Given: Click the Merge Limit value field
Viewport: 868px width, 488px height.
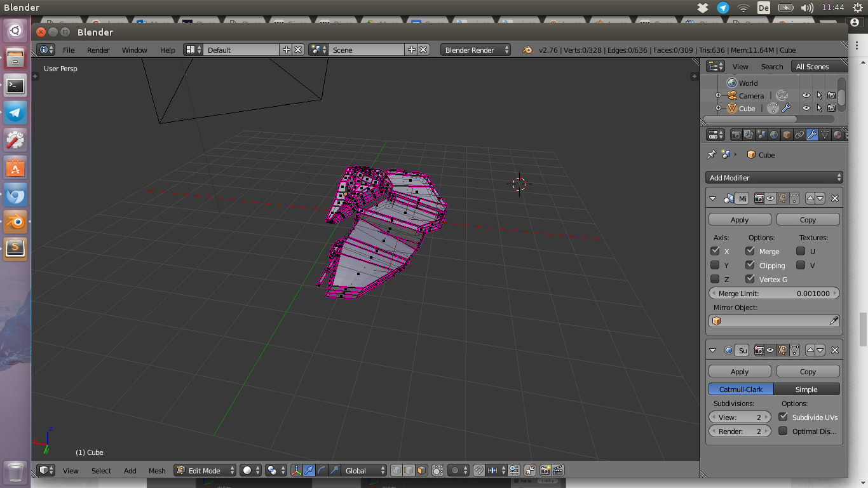Looking at the screenshot, I should pos(774,294).
